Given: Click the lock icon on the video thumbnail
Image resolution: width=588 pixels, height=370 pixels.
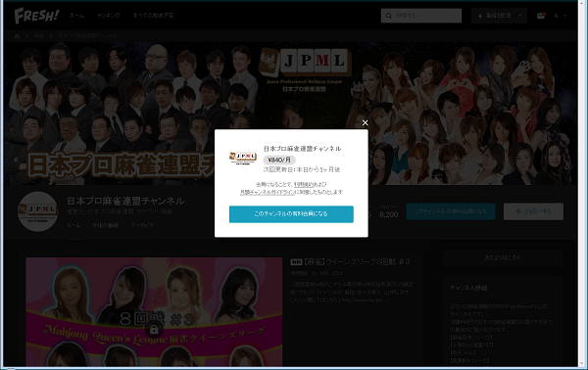Looking at the screenshot, I should pyautogui.click(x=154, y=330).
